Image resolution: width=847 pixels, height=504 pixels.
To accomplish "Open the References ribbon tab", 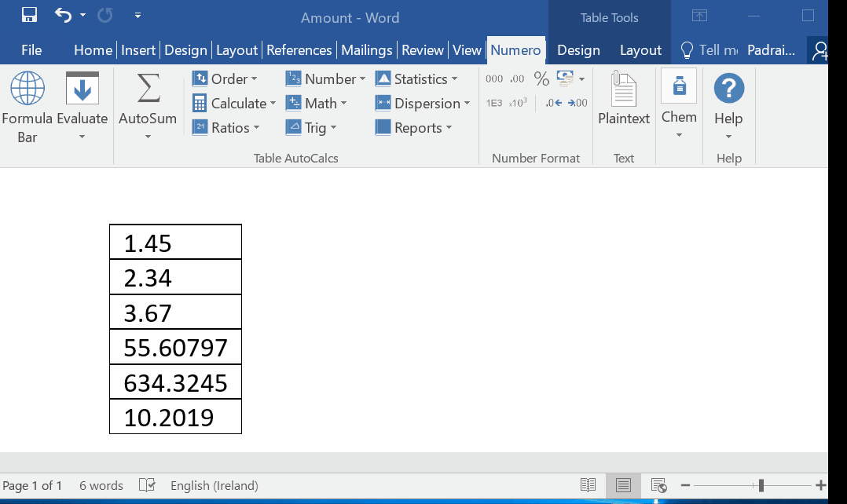I will click(299, 50).
